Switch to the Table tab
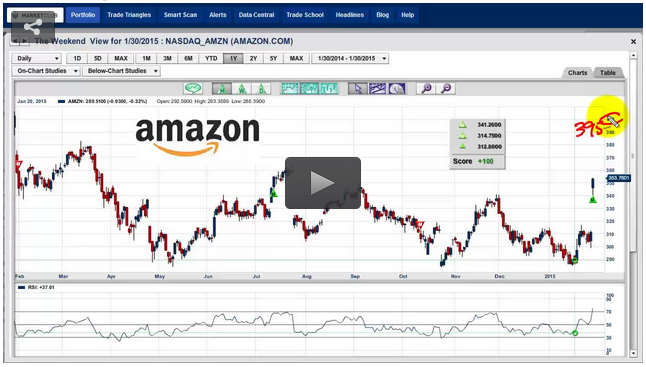Viewport: 646px width, 367px height. 608,72
